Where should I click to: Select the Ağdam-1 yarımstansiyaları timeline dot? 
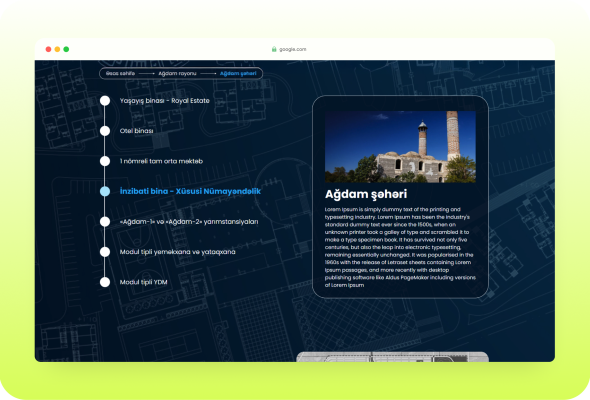tap(105, 222)
